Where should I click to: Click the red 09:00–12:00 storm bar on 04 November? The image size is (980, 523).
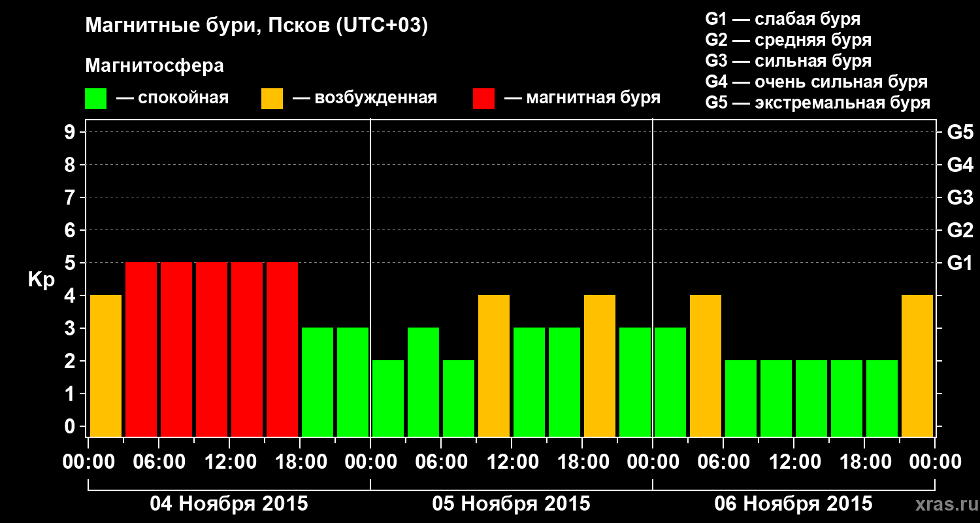212,350
